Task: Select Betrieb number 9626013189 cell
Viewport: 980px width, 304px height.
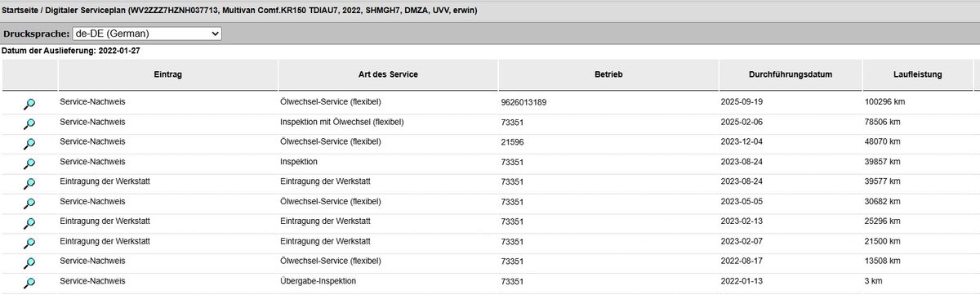Action: 523,102
